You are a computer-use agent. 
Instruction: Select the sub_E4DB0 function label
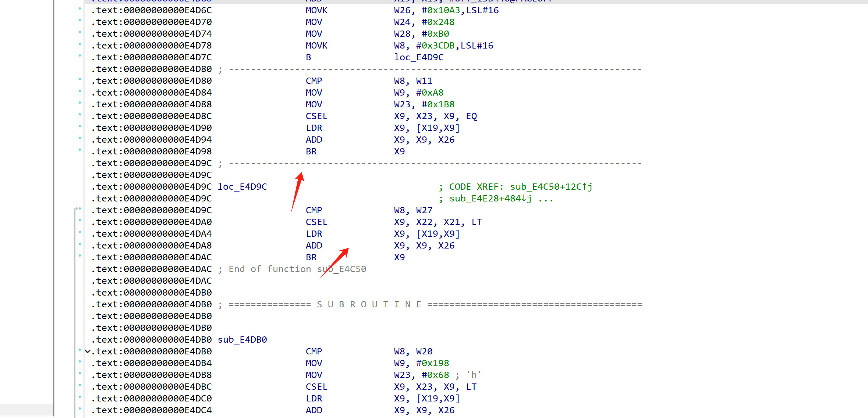[242, 340]
